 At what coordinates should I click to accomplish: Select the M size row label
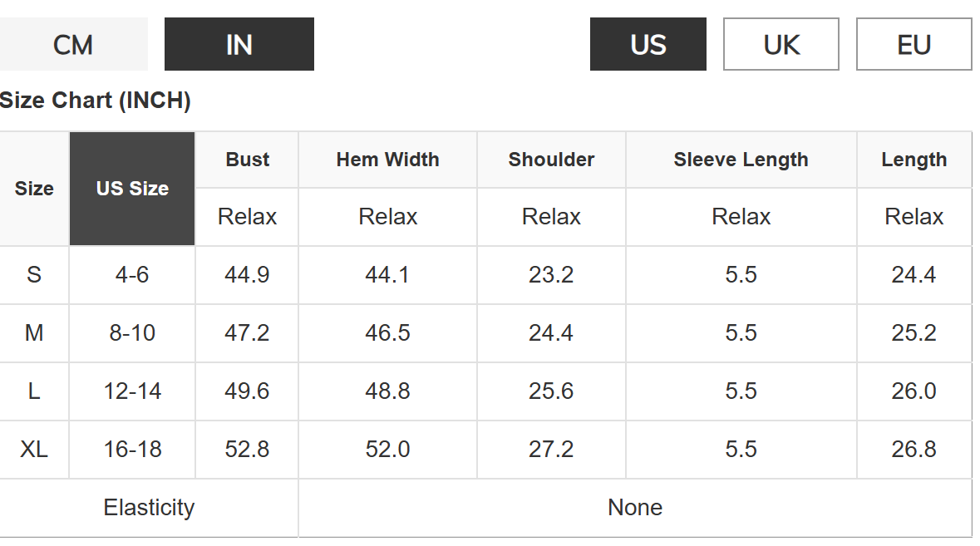click(x=34, y=333)
